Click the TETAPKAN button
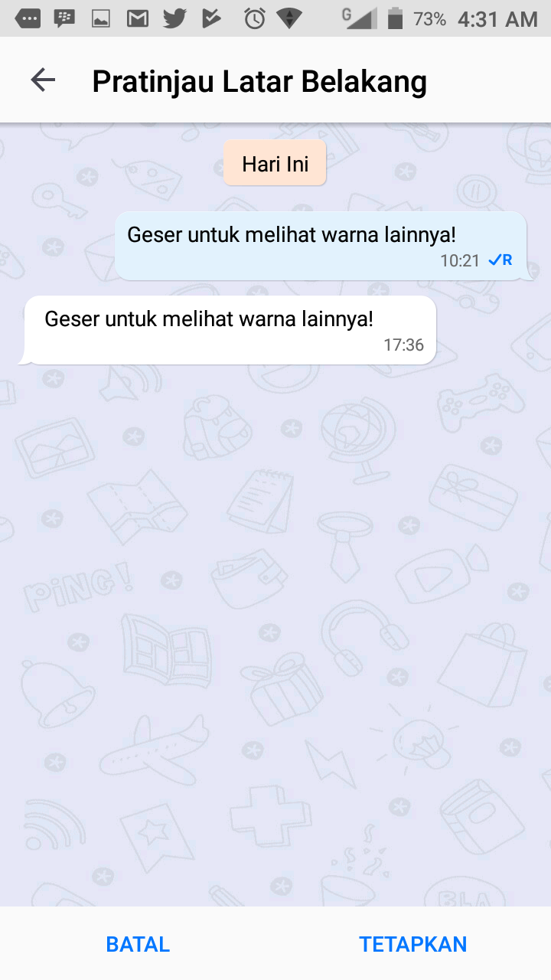 (x=413, y=944)
